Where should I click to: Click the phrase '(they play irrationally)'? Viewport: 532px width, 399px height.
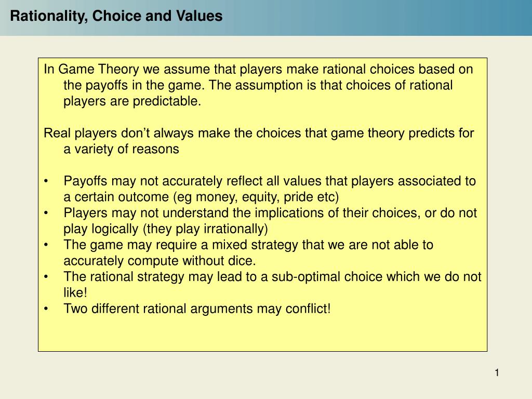pos(205,229)
